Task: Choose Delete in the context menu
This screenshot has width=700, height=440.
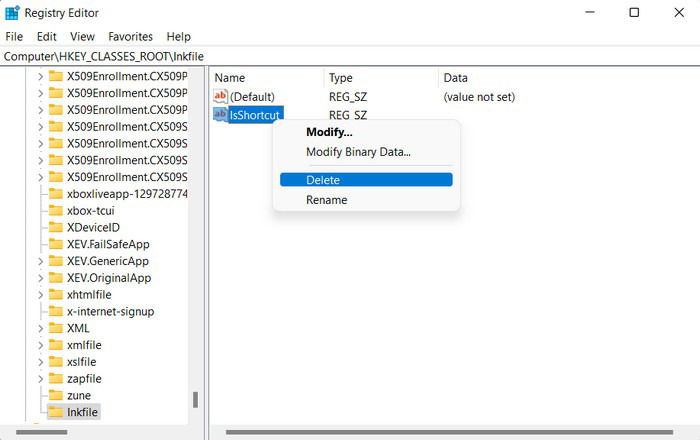Action: 366,180
